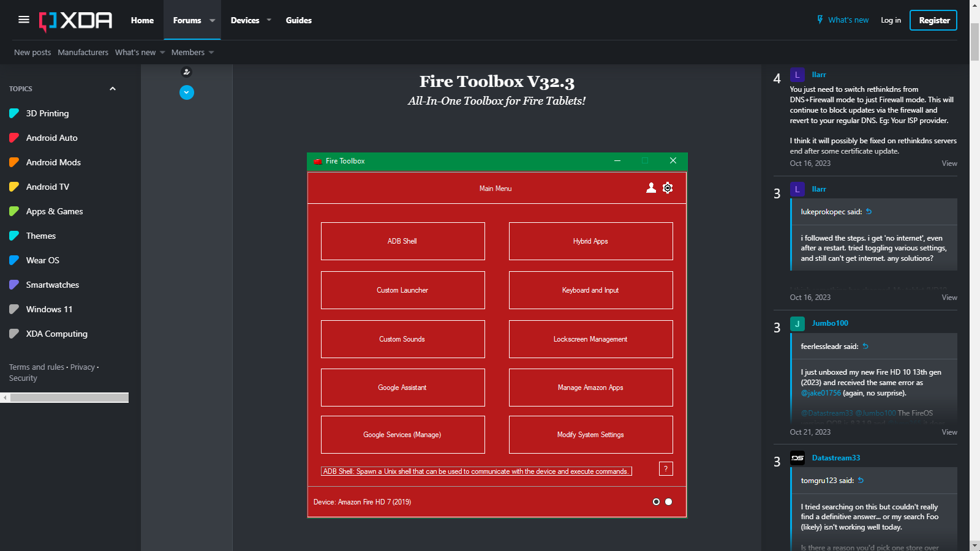Jump to feerlessleadr's quoted post via the arrow
Viewport: 980px width, 551px height.
pos(865,347)
